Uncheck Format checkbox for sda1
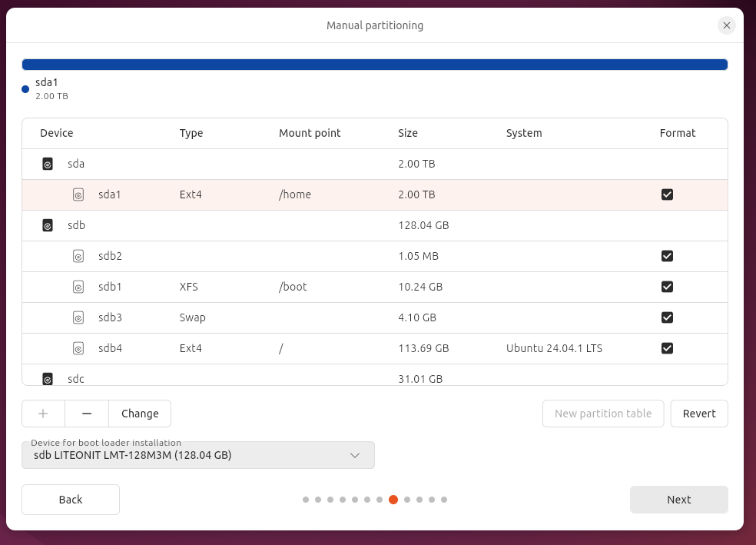Viewport: 756px width, 545px height. click(x=667, y=194)
